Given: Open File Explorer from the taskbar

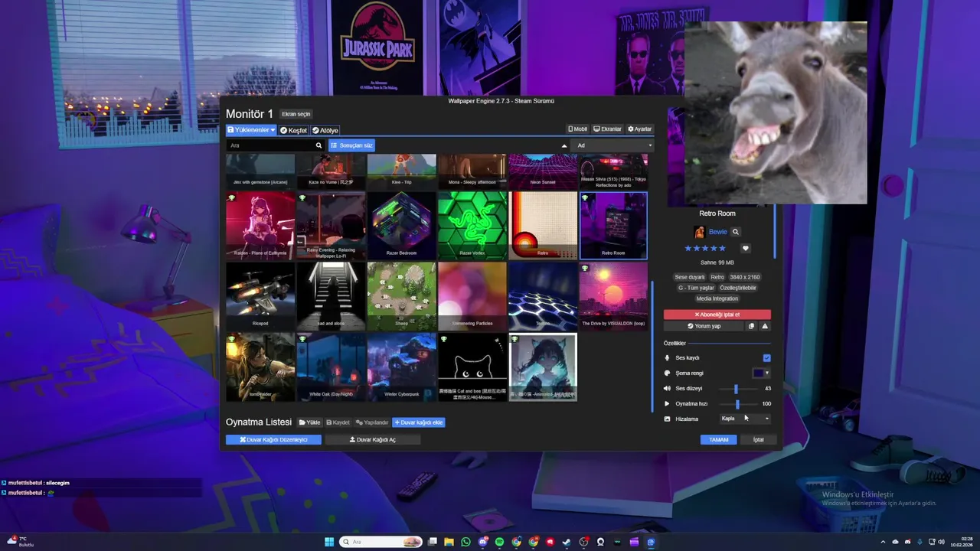Looking at the screenshot, I should coord(449,542).
